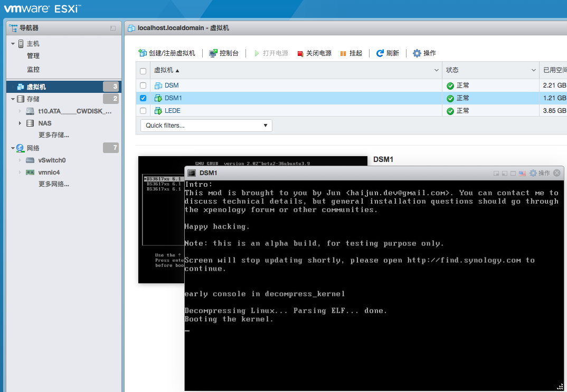Click inside the DSM1 console screen
Viewport: 567px width, 392px height.
[x=374, y=285]
